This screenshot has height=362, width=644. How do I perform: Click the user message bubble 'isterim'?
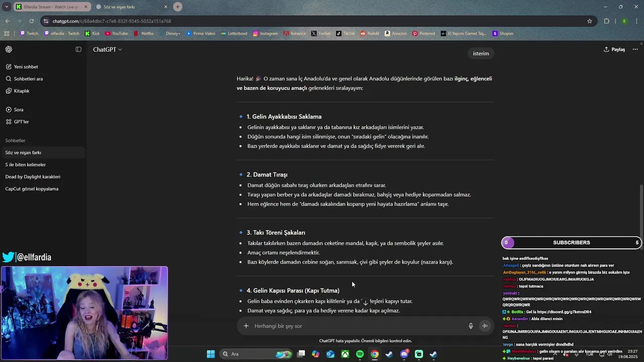click(481, 53)
